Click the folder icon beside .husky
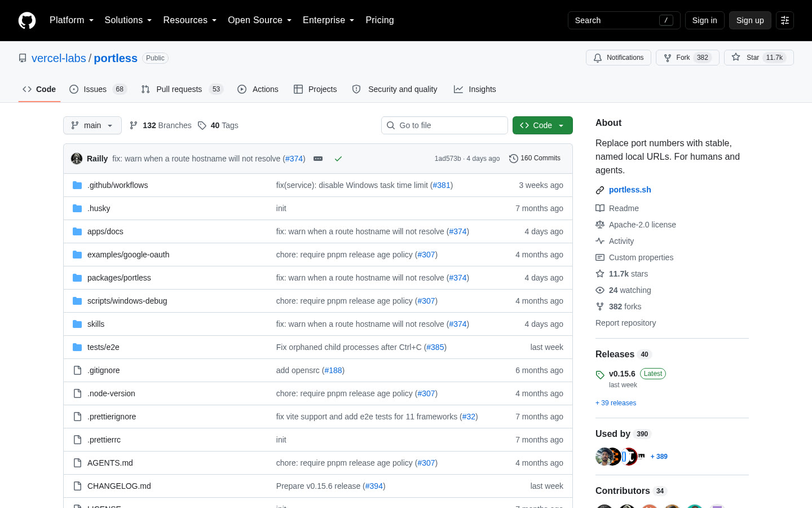The image size is (812, 508). (77, 208)
